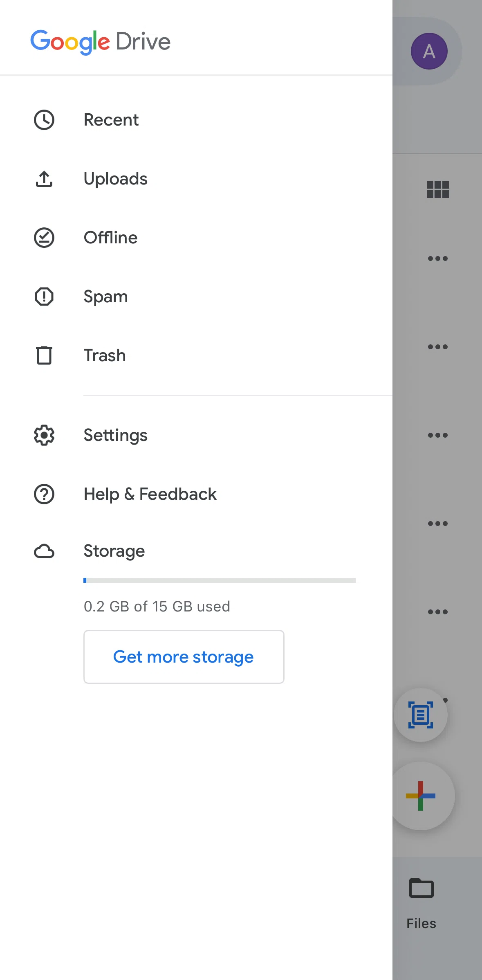
Task: Select the Storage menu label
Action: (114, 551)
